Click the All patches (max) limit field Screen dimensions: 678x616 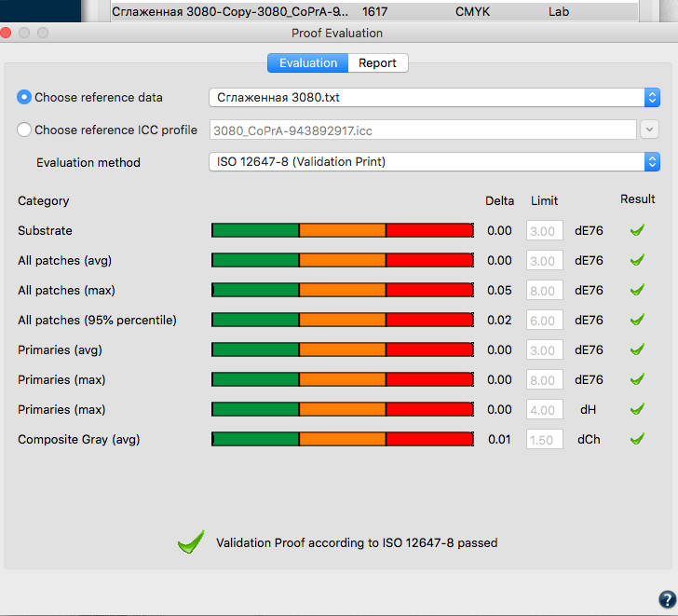pyautogui.click(x=545, y=290)
